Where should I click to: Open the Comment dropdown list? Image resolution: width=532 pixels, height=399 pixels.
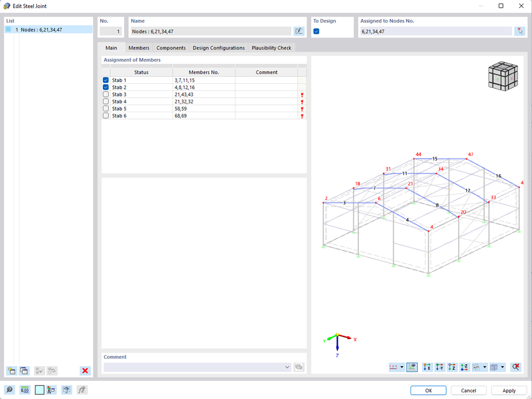pos(289,367)
